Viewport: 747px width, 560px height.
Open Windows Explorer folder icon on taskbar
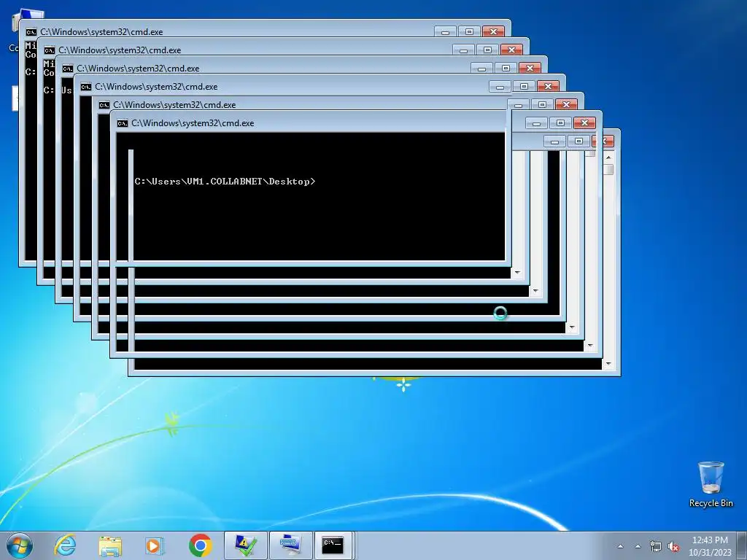pyautogui.click(x=110, y=545)
